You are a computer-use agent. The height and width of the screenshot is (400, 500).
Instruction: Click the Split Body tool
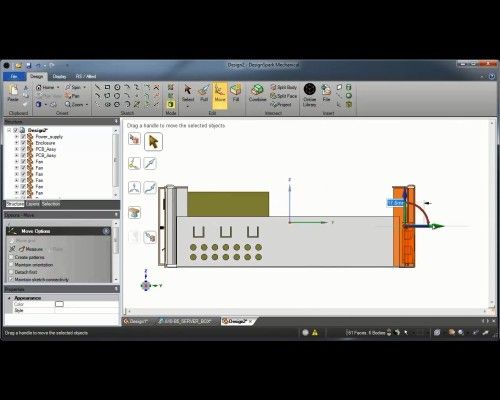click(x=283, y=87)
